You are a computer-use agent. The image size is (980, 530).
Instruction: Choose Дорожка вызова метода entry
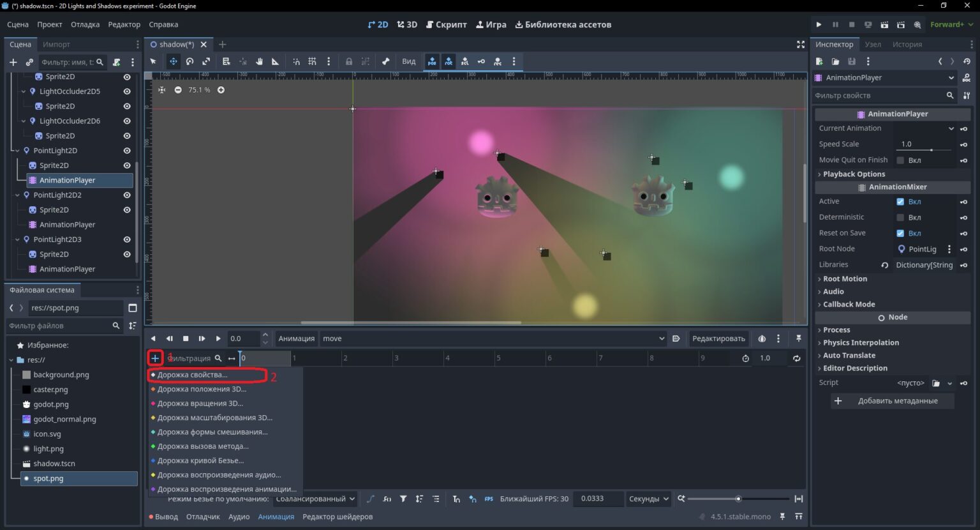point(203,446)
